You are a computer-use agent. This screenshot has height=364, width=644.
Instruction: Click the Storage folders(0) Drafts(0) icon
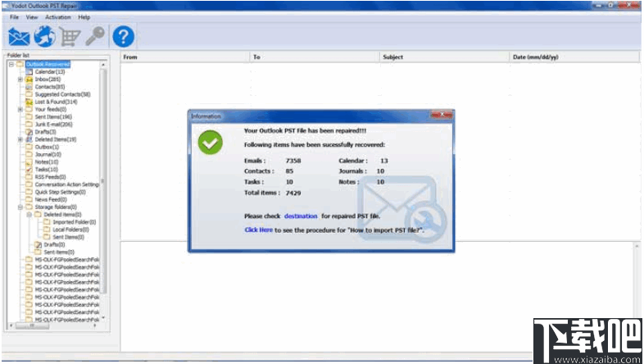click(x=38, y=244)
